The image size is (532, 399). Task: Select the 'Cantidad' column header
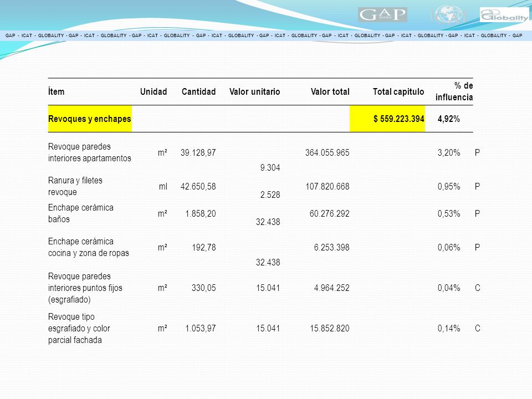click(198, 91)
